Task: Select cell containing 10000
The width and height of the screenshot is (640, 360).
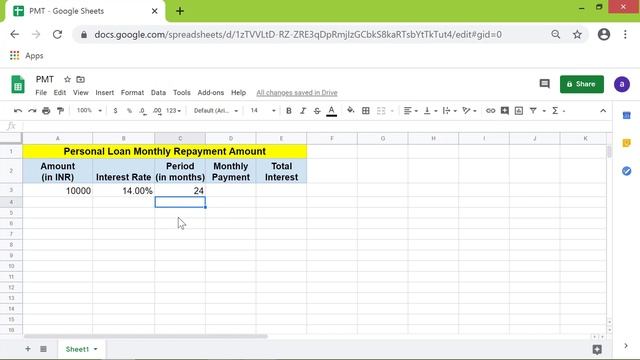Action: [x=58, y=191]
